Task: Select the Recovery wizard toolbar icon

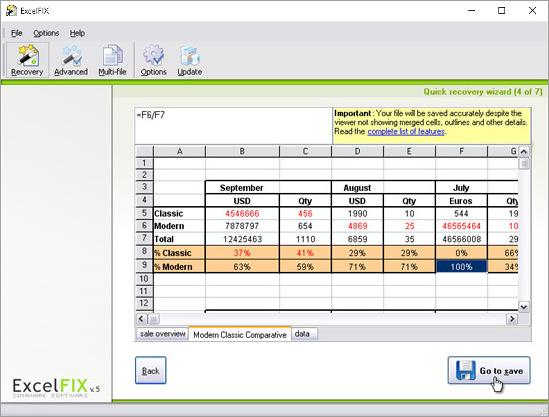Action: [x=27, y=60]
